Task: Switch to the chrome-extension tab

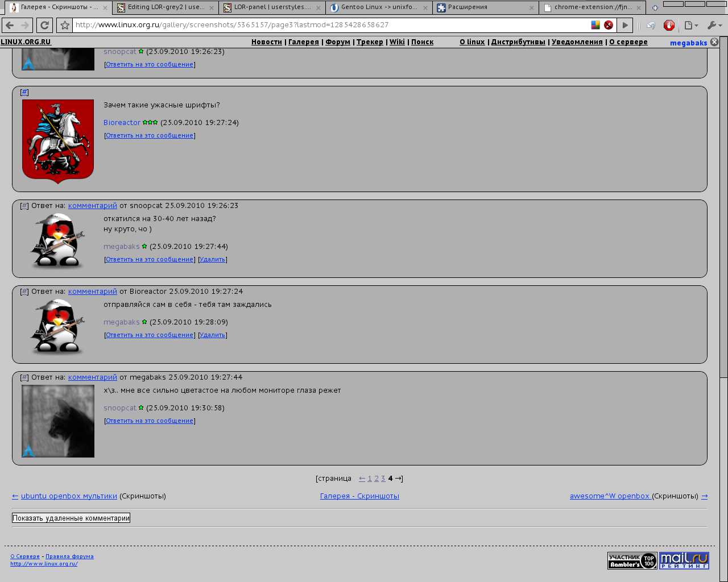Action: pyautogui.click(x=592, y=7)
